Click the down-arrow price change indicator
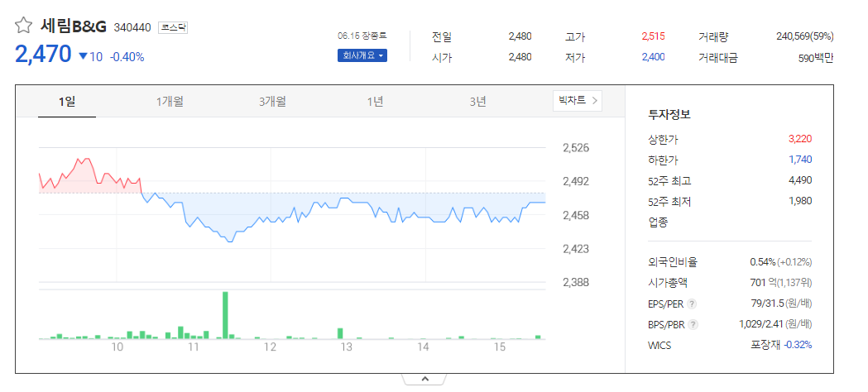 click(x=83, y=56)
